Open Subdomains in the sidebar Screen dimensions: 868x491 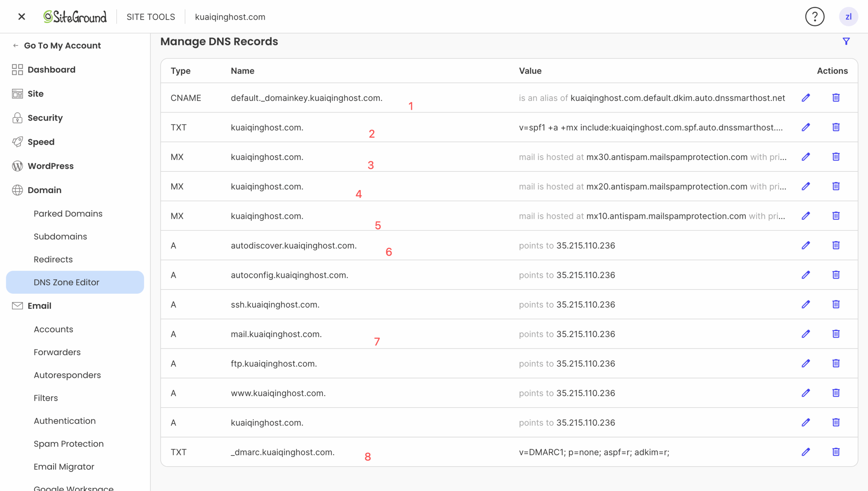pos(60,237)
